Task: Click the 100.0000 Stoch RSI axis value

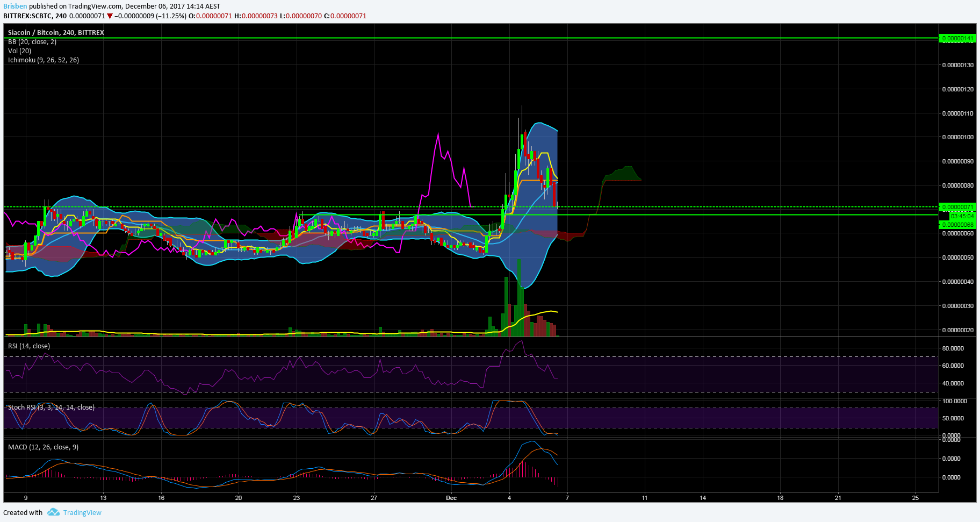Action: 955,401
